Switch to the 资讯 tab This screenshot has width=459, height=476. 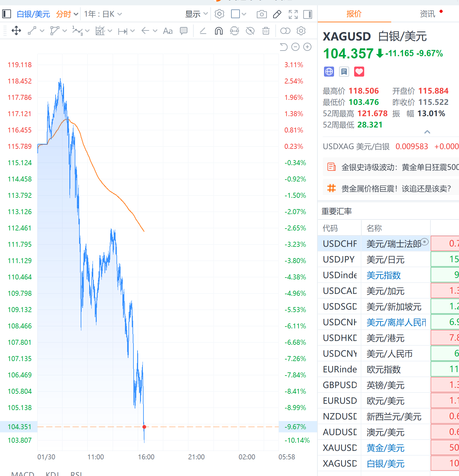427,14
